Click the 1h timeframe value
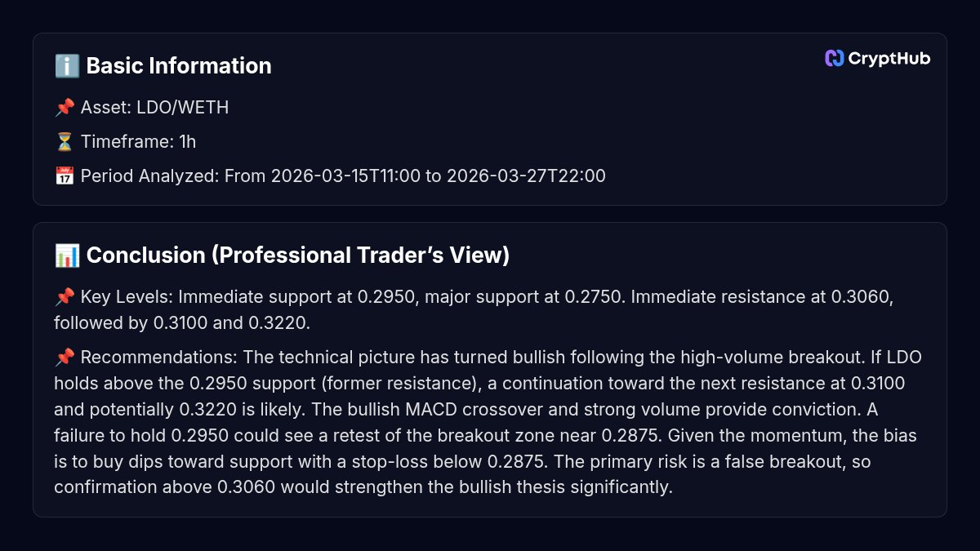 pos(187,142)
